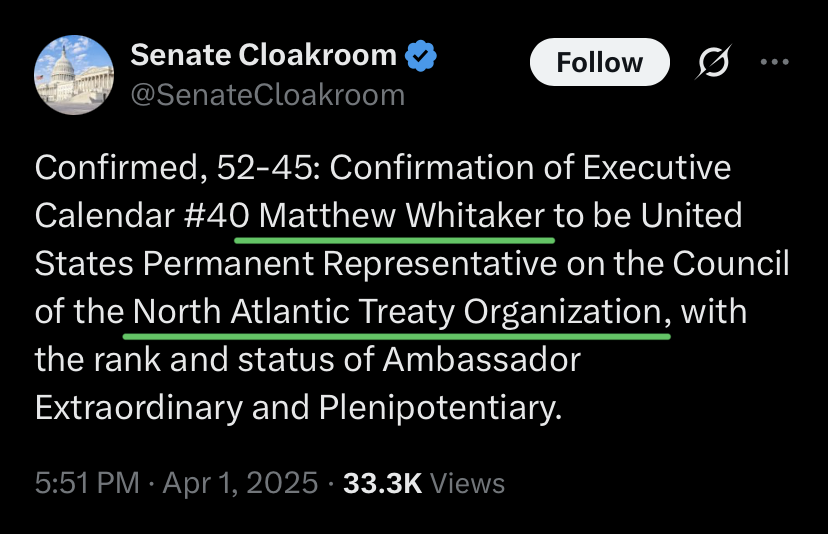828x534 pixels.
Task: Click the Grok slashed-circle icon
Action: pyautogui.click(x=712, y=63)
